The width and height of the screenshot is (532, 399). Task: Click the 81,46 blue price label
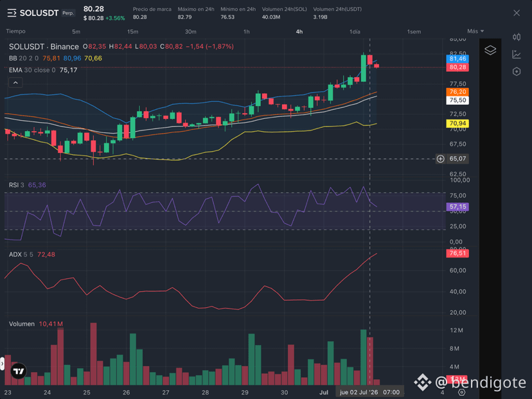(x=457, y=58)
